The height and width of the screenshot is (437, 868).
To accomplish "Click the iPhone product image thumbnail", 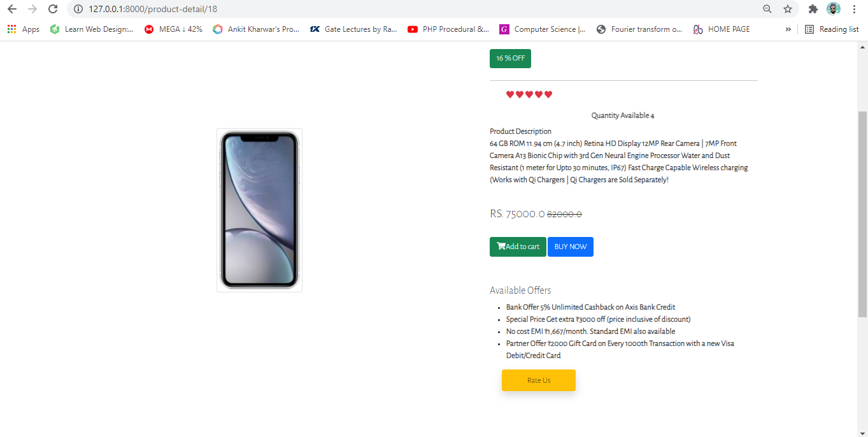I will (259, 210).
